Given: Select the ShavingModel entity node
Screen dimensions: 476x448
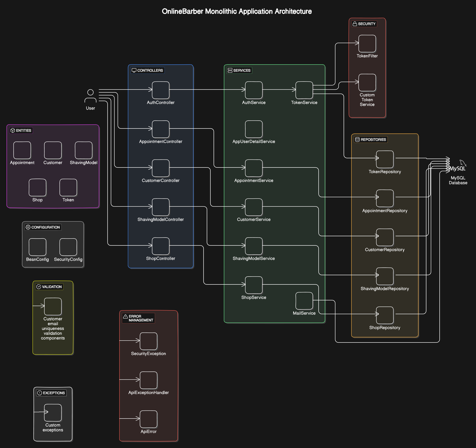Looking at the screenshot, I should (84, 150).
